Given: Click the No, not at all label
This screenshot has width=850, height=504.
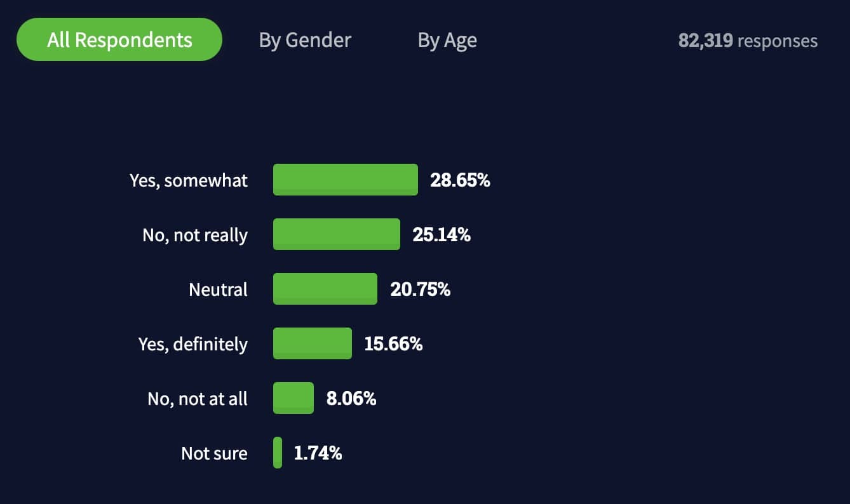Looking at the screenshot, I should 198,399.
